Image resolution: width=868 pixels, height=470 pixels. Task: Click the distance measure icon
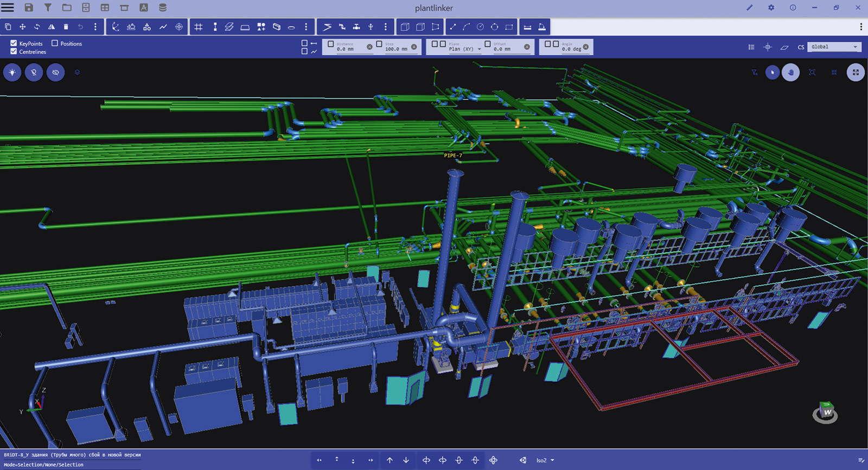pyautogui.click(x=527, y=27)
